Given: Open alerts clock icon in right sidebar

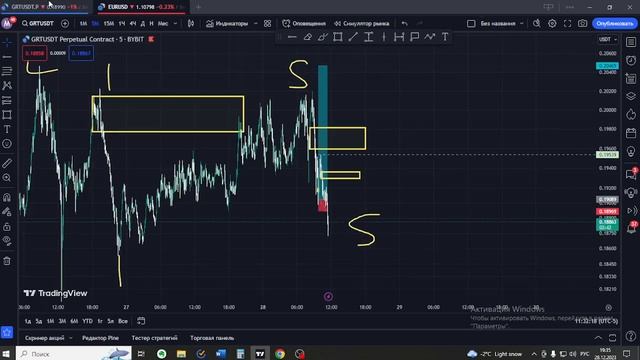Looking at the screenshot, I should click(631, 61).
